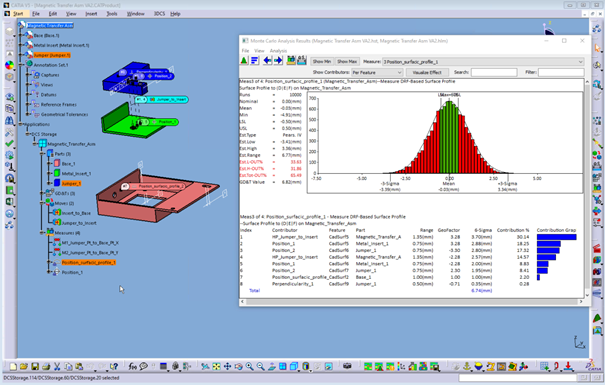Expand the Captures tree node
The image size is (605, 385).
pyautogui.click(x=27, y=75)
